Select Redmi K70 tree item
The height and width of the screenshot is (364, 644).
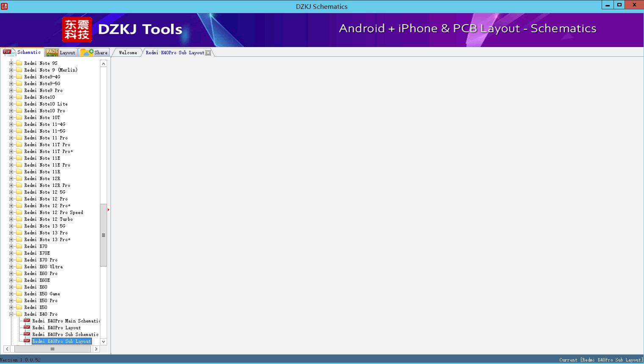coord(36,246)
